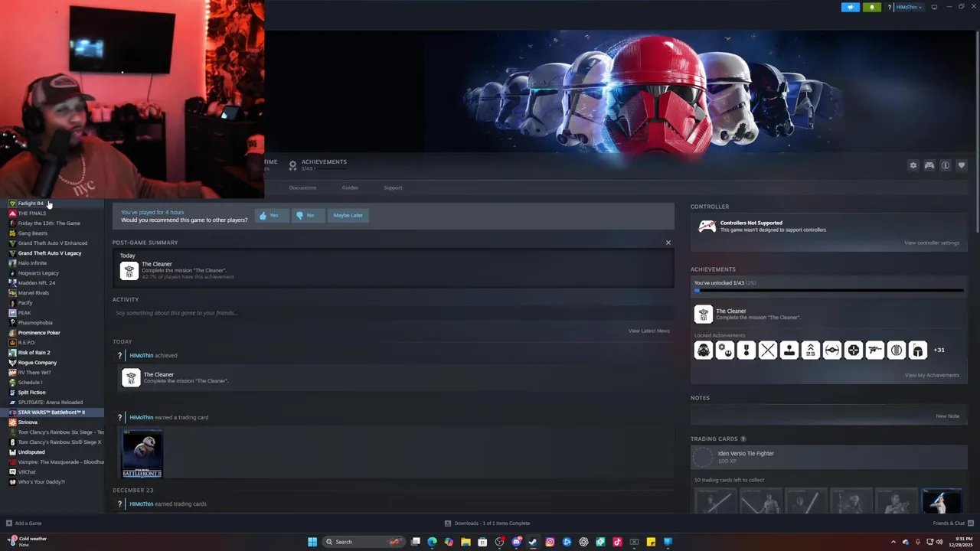Click Iden Versio Tie Fighter badge
Screen dimensions: 980x551
pyautogui.click(x=703, y=458)
